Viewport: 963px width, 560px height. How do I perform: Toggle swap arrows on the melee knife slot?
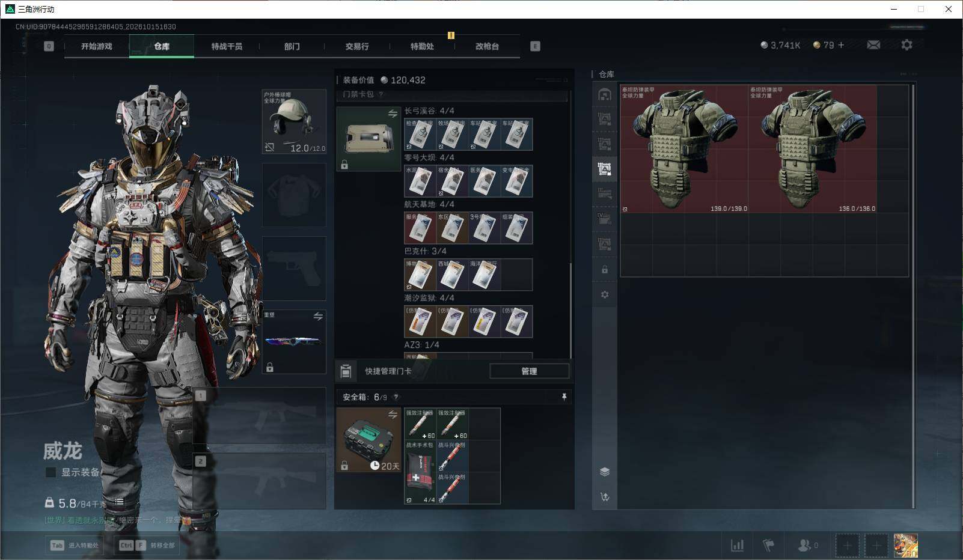tap(318, 317)
